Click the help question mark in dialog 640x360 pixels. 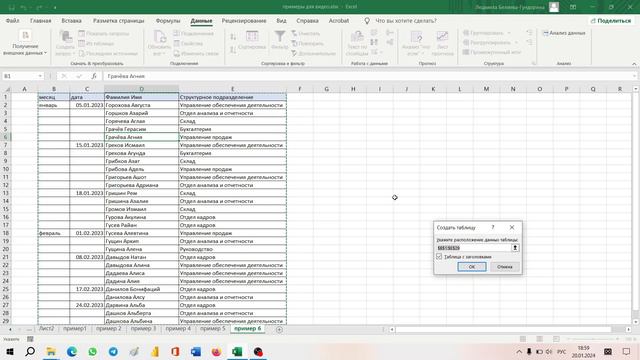coord(493,227)
